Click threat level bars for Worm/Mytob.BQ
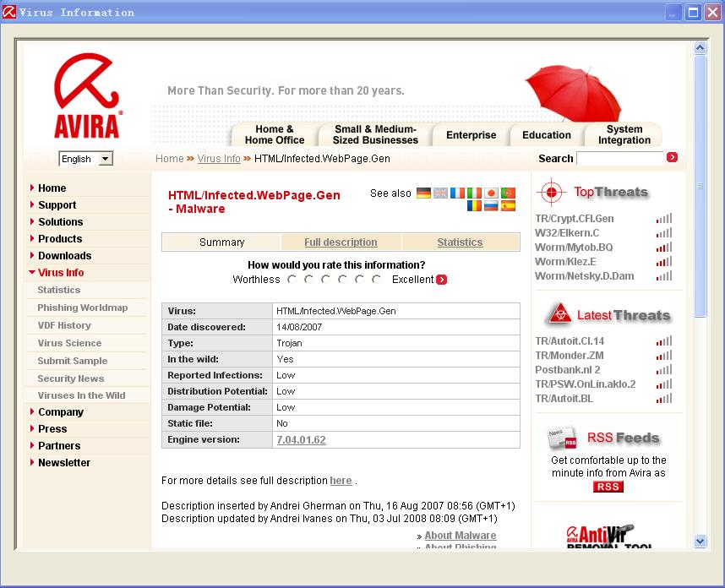Screen dimensions: 725x588 [x=664, y=248]
